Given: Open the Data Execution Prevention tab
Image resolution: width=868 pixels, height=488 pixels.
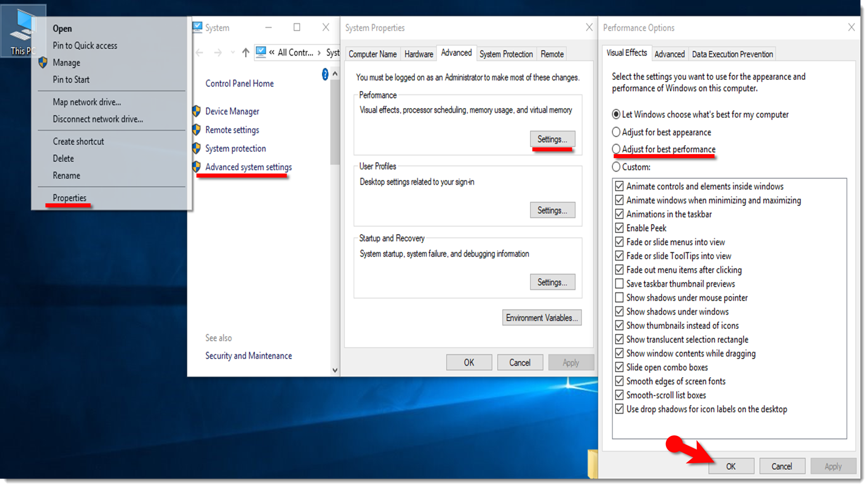Looking at the screenshot, I should tap(732, 54).
